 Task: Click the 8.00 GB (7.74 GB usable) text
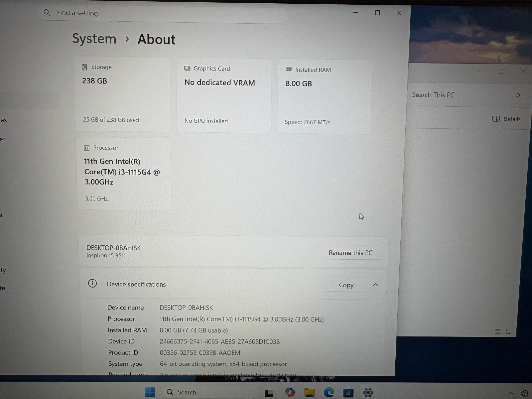point(194,330)
